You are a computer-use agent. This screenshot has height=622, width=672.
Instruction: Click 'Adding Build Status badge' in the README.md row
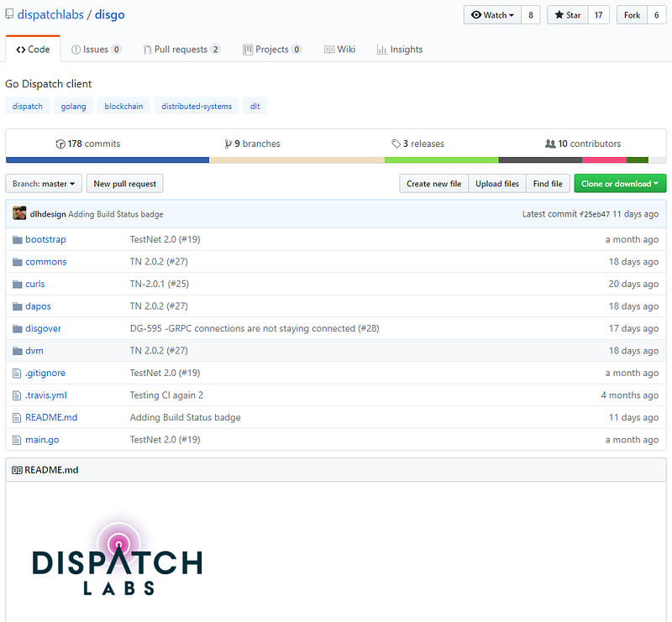tap(185, 418)
